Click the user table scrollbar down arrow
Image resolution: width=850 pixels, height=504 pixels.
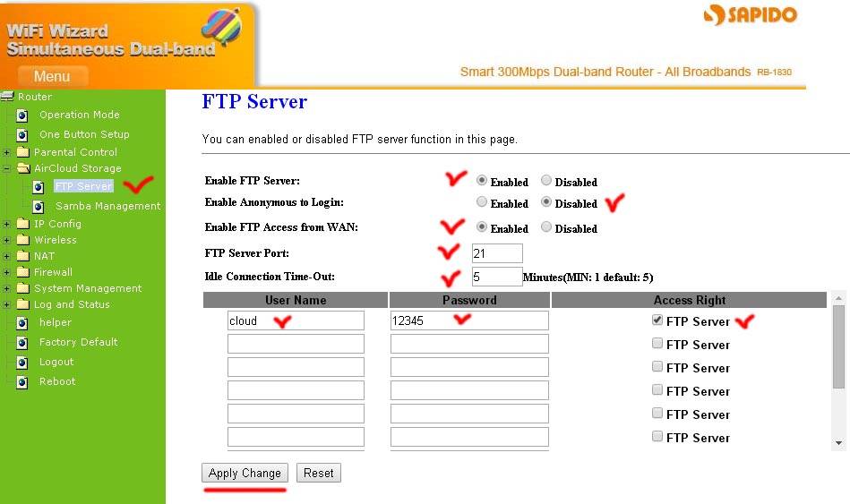point(839,442)
